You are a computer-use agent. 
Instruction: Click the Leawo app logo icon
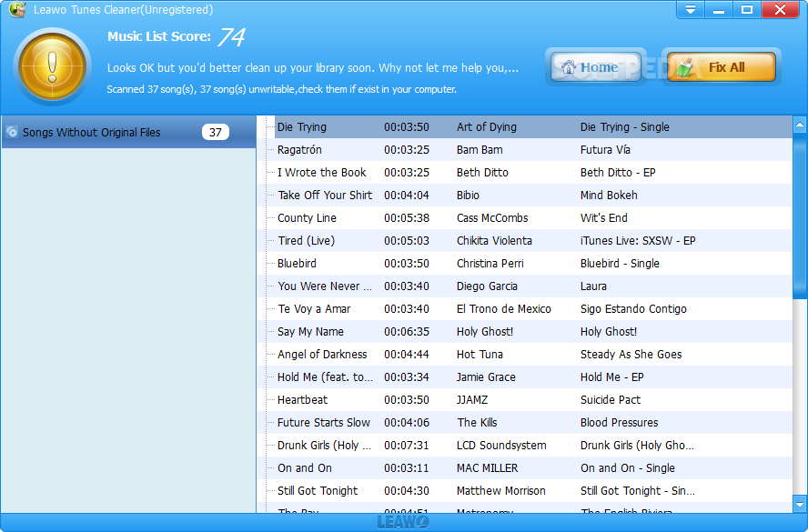[x=17, y=9]
